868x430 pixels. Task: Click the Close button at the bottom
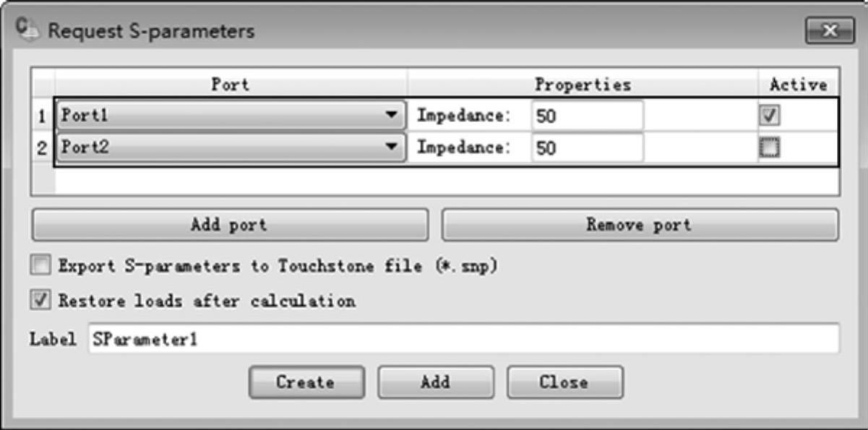click(x=564, y=382)
